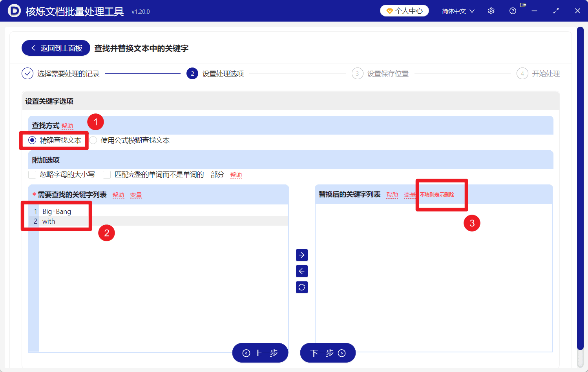Open the 简体中文 language dropdown
Image resolution: width=588 pixels, height=372 pixels.
458,11
